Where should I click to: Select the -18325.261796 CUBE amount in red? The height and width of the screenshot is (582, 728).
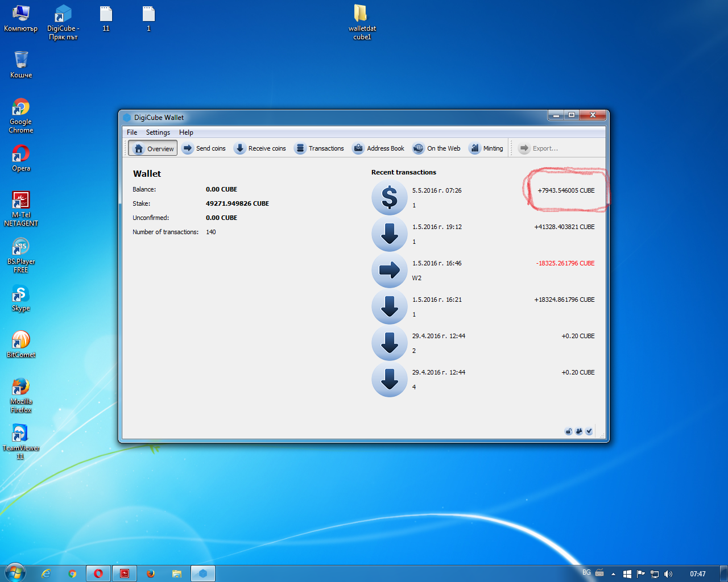pyautogui.click(x=565, y=263)
